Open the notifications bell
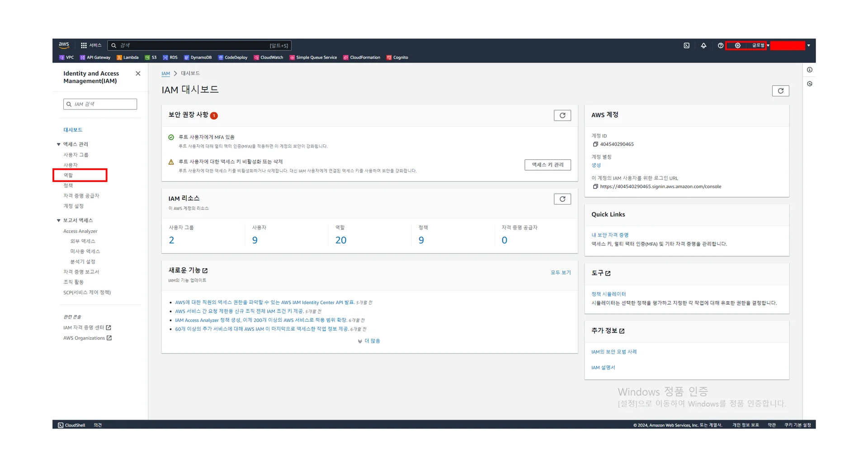The height and width of the screenshot is (467, 868). 703,46
